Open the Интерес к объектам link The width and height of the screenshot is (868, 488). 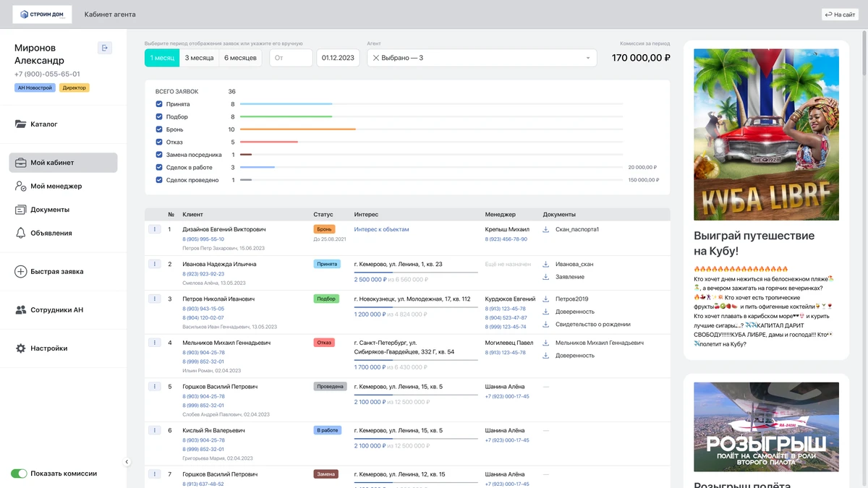pos(381,229)
